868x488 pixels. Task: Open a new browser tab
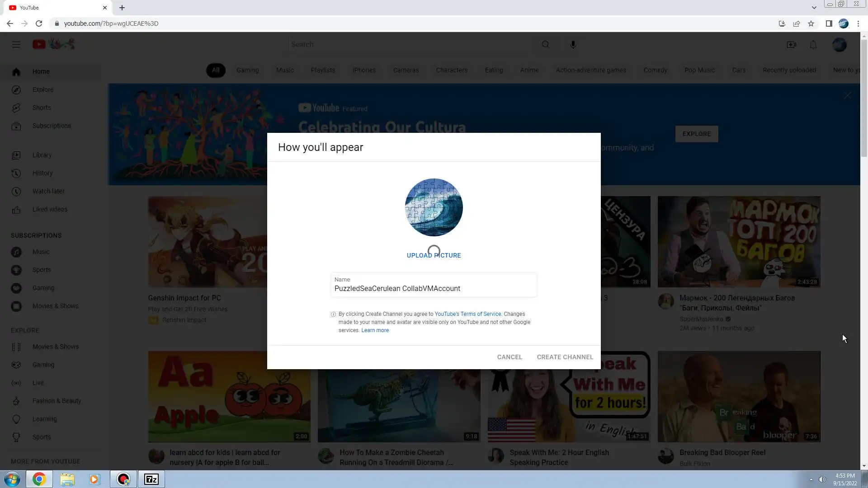click(x=122, y=8)
